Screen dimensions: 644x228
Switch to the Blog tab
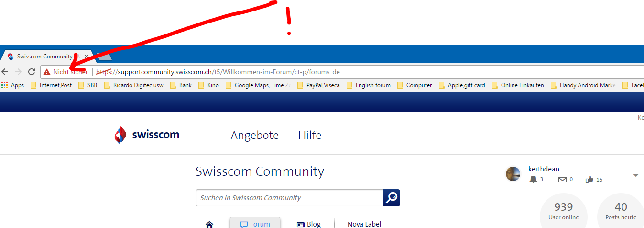click(309, 224)
